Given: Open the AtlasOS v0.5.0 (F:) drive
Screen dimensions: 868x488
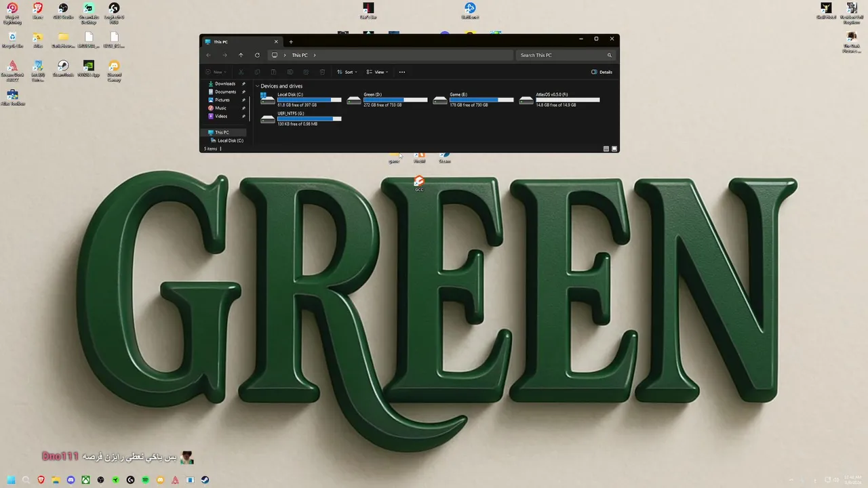Looking at the screenshot, I should point(559,100).
